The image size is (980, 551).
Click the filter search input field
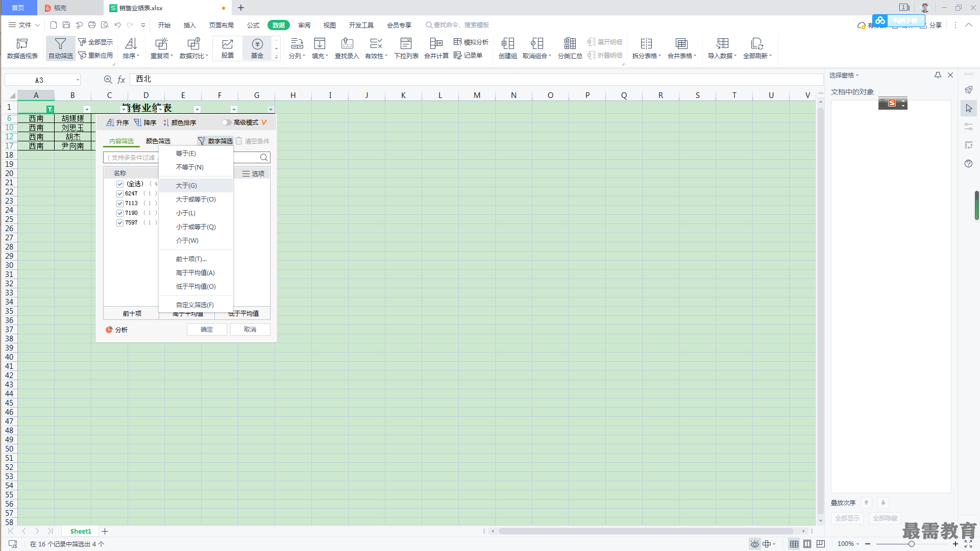click(x=187, y=157)
